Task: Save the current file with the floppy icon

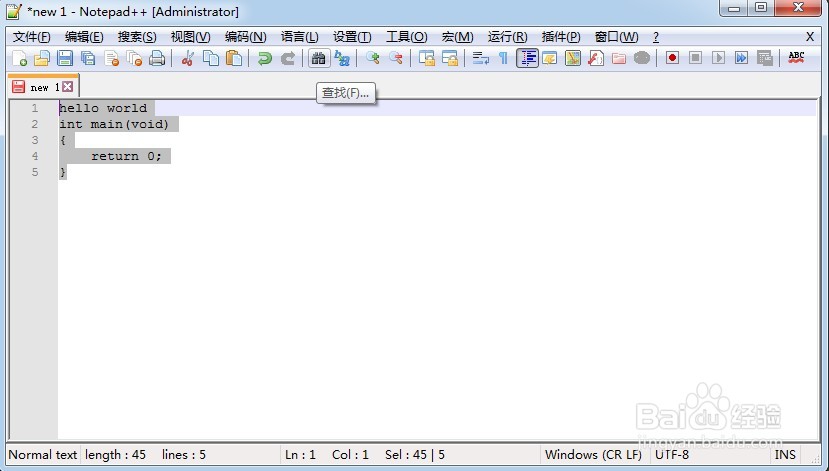Action: tap(65, 58)
